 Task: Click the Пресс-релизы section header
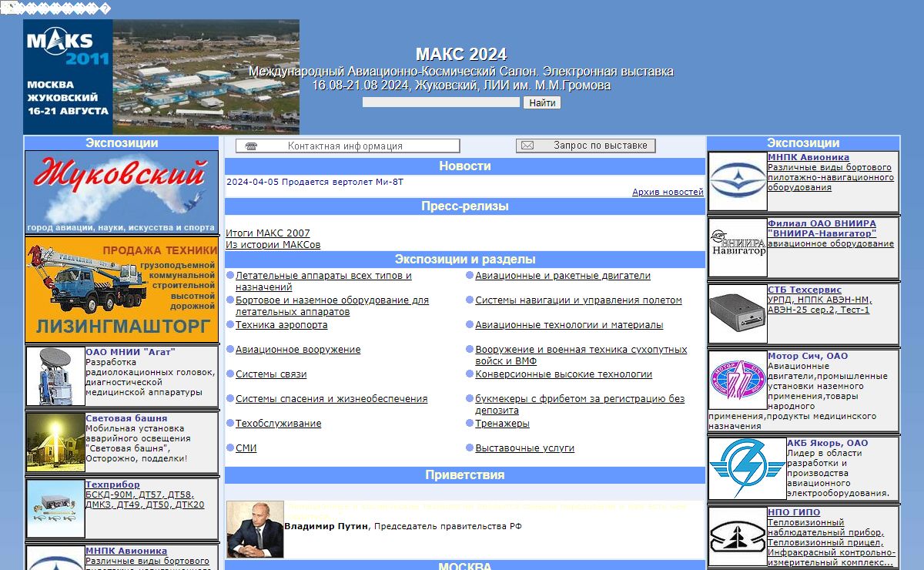pos(465,206)
